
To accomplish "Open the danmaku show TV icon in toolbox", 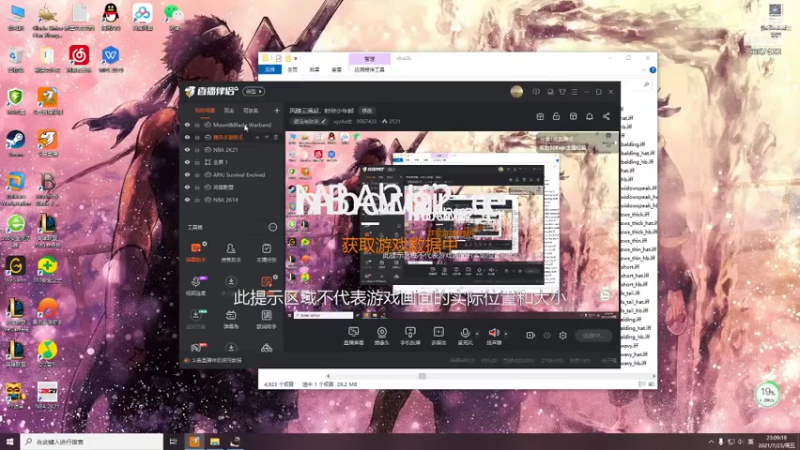I will pos(231,318).
